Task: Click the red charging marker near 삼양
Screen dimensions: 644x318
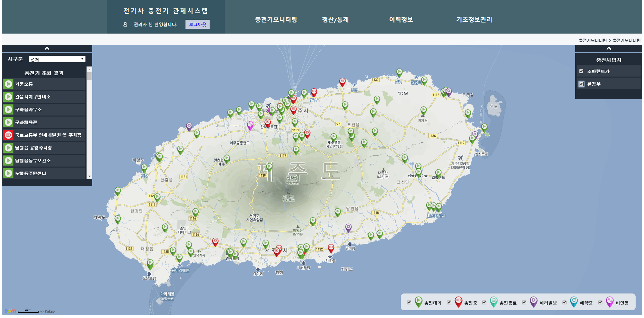Action: [314, 92]
